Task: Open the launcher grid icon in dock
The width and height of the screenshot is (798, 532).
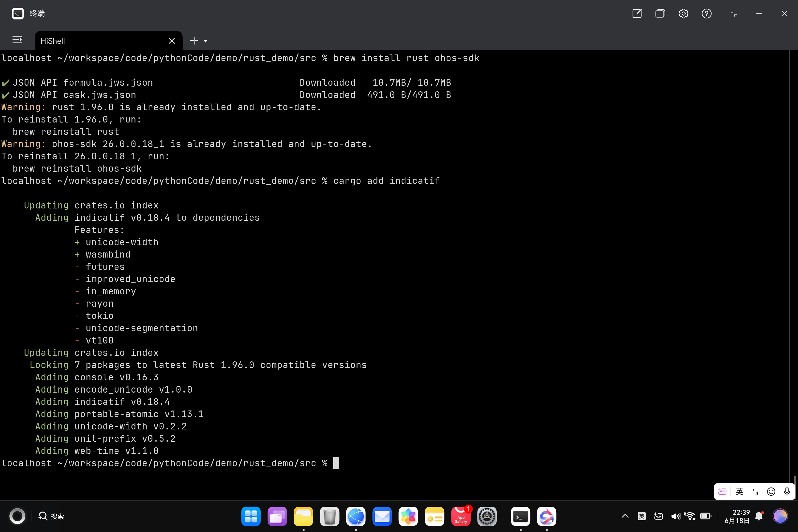Action: [251, 516]
